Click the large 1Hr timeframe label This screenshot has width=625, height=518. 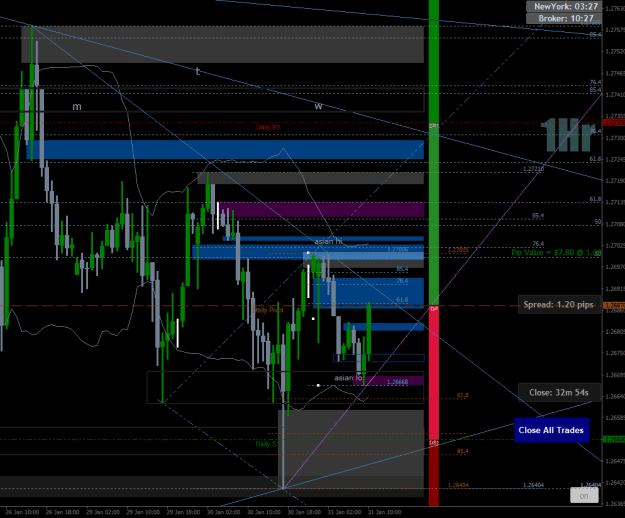tap(568, 135)
